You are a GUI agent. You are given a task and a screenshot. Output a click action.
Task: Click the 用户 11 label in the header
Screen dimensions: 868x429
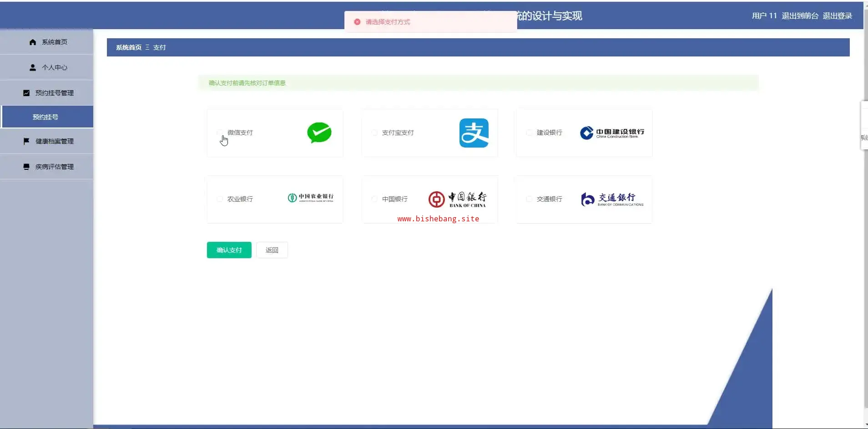click(x=764, y=16)
